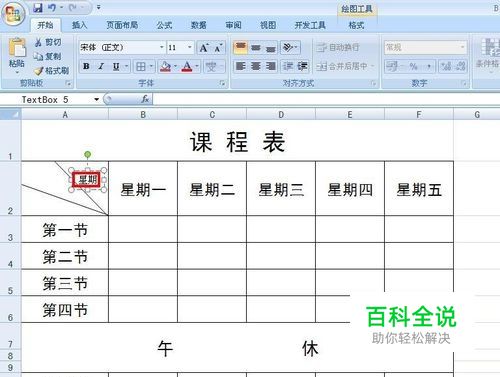Image resolution: width=500 pixels, height=377 pixels.
Task: Apply the comma style
Action: coord(429,66)
